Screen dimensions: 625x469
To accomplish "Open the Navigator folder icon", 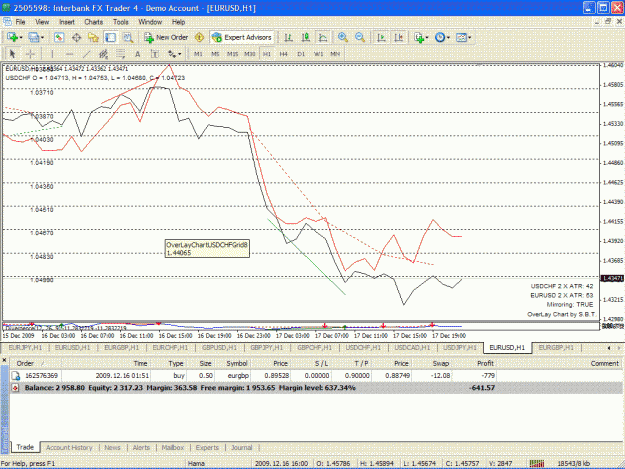I will pyautogui.click(x=93, y=37).
